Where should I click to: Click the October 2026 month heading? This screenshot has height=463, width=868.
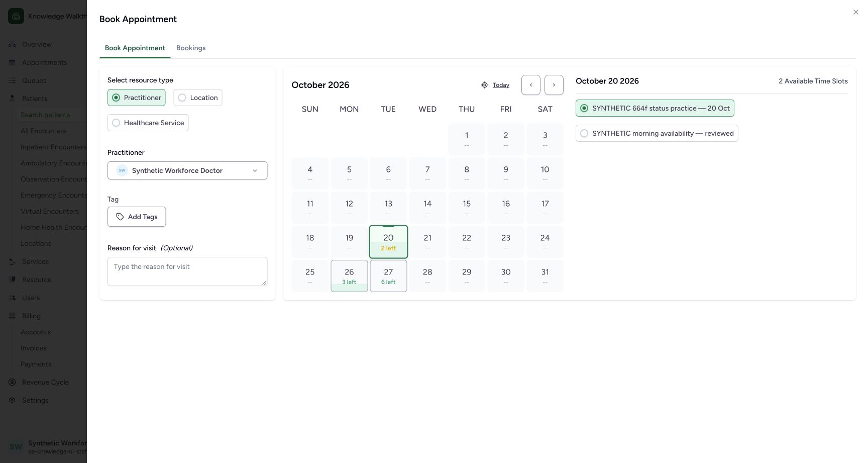[x=320, y=85]
